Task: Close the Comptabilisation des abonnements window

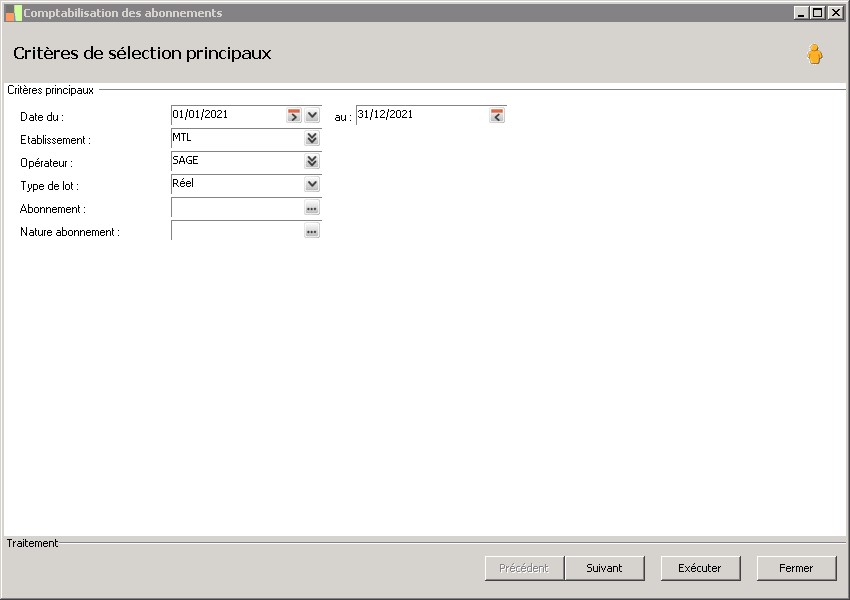Action: pos(835,12)
